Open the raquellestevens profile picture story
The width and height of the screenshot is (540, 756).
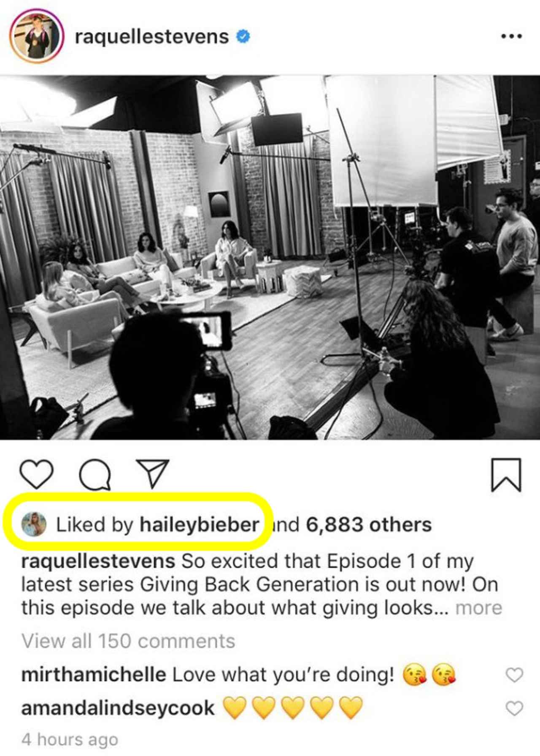pyautogui.click(x=37, y=38)
